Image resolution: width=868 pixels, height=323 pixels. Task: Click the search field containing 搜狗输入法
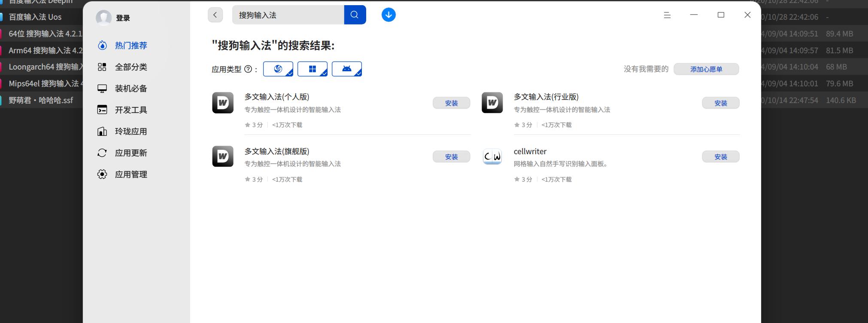point(288,15)
